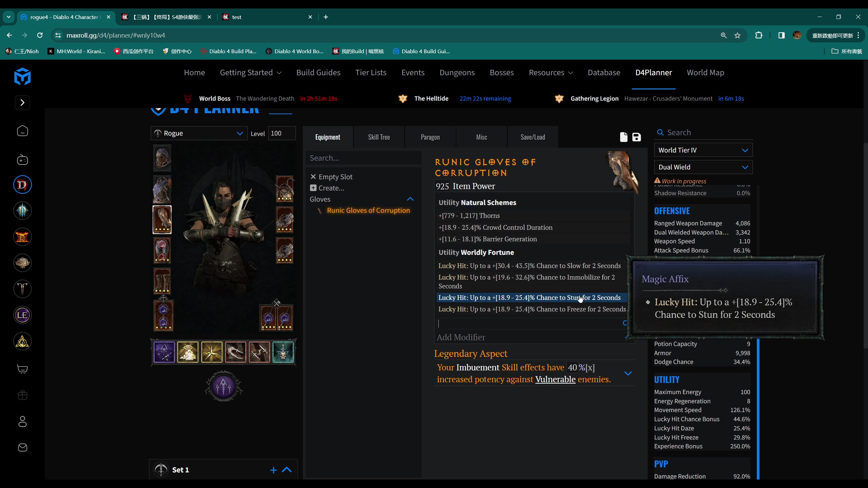The width and height of the screenshot is (868, 488).
Task: Select the Path of Exile game icon
Action: tap(22, 263)
